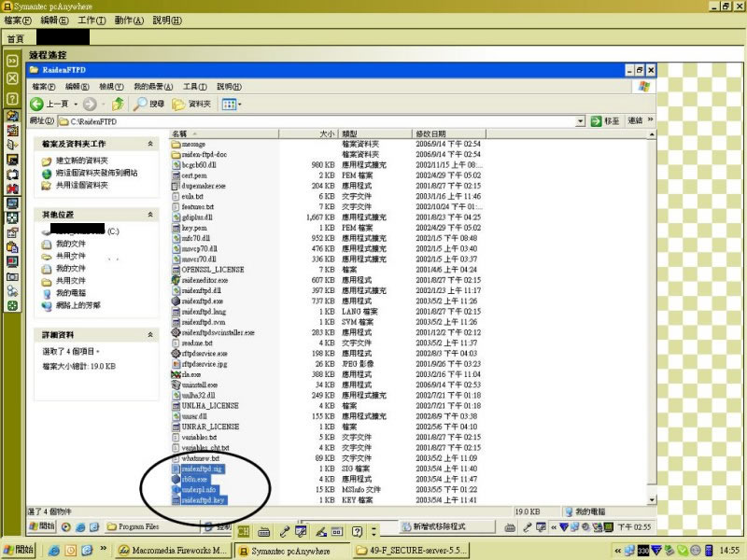Switch to the 首頁 tab
Screen dimensions: 747x560
[x=16, y=38]
